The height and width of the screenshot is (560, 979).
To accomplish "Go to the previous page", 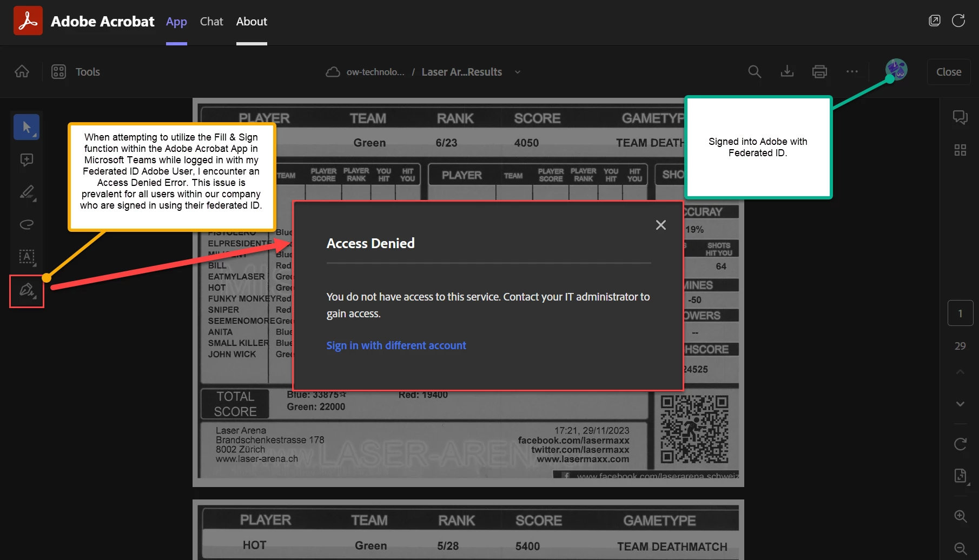I will (x=960, y=372).
